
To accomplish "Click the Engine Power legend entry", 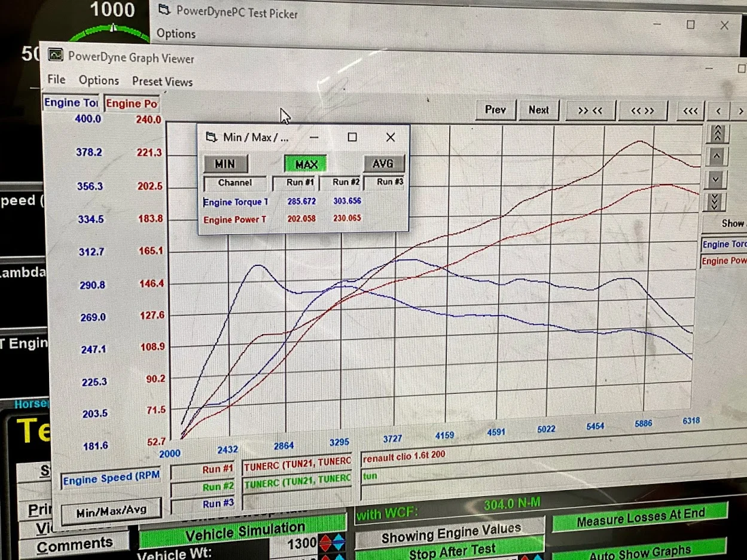I will [724, 261].
